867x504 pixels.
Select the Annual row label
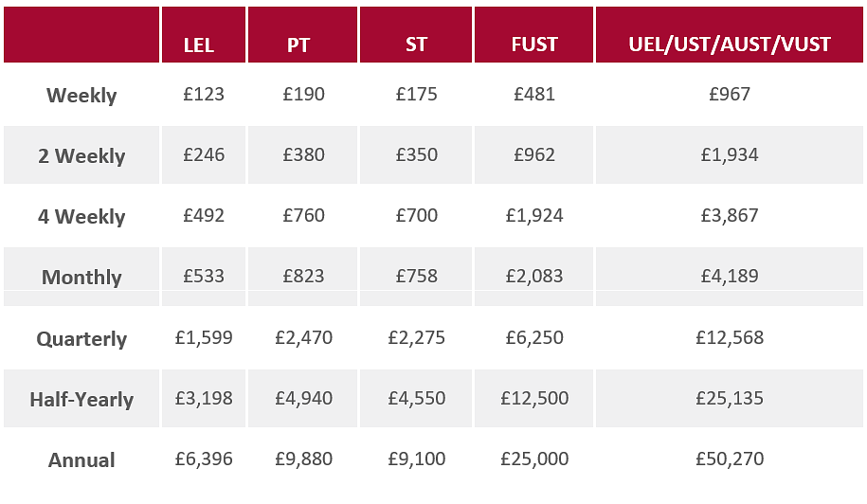click(81, 460)
